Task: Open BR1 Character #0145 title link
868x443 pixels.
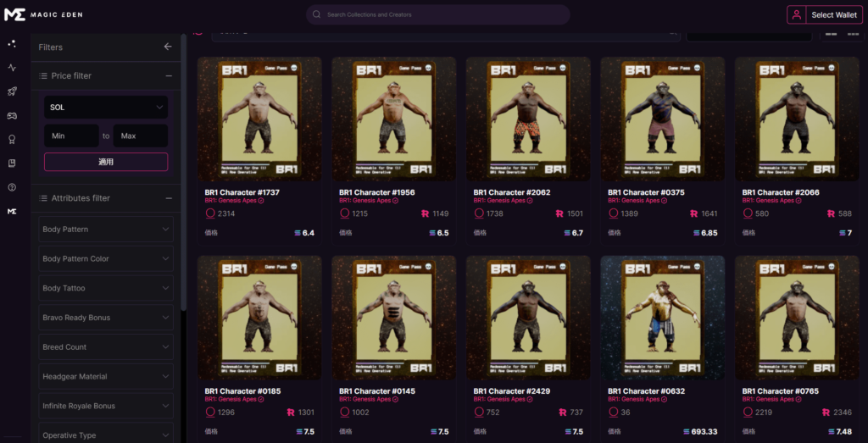Action: (377, 391)
